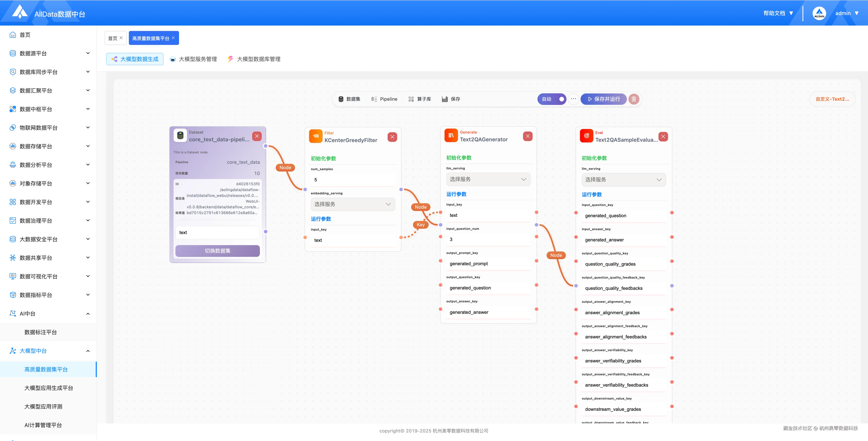Click the Pipeline toolbar icon

[374, 99]
